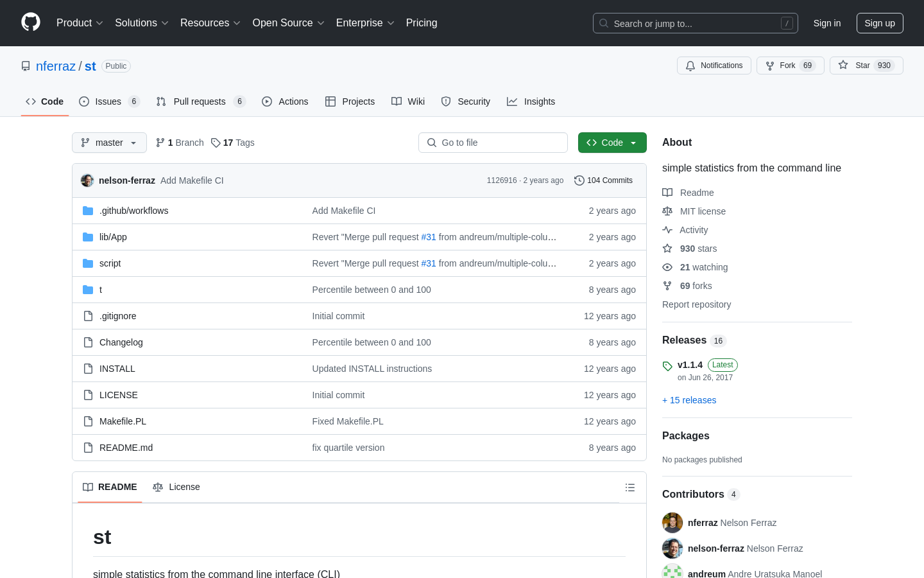Viewport: 924px width, 578px height.
Task: Expand the Open Source menu
Action: pos(289,23)
